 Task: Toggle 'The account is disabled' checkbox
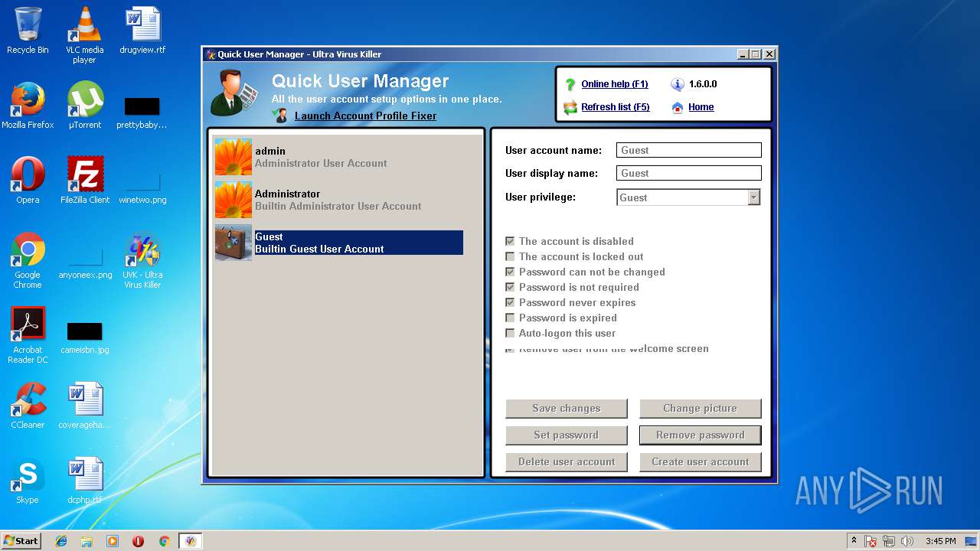click(x=510, y=241)
